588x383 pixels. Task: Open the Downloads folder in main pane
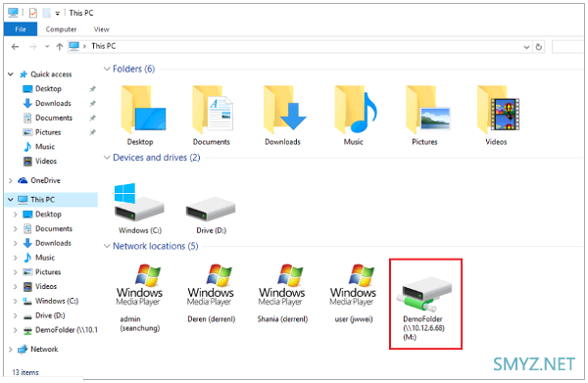(x=283, y=116)
